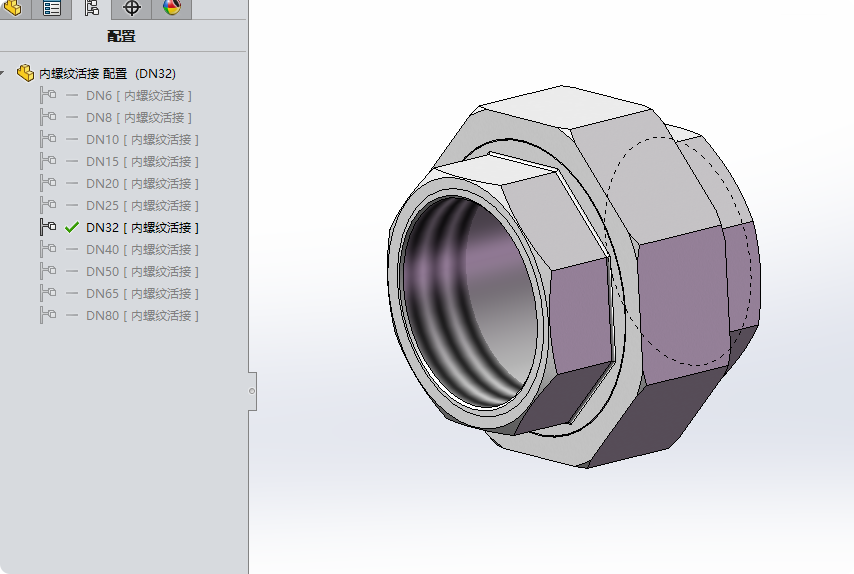Click the threaded inner bore of the model
The image size is (854, 574).
tap(468, 302)
